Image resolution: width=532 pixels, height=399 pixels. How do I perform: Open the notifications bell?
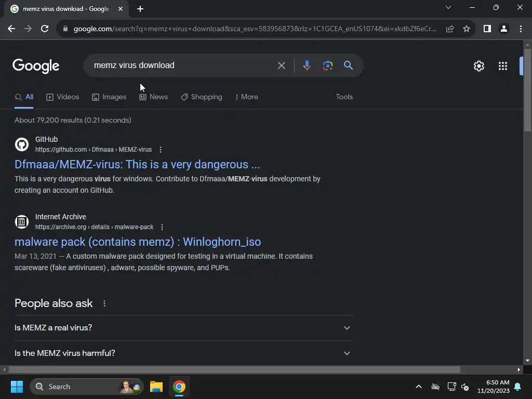click(x=518, y=387)
